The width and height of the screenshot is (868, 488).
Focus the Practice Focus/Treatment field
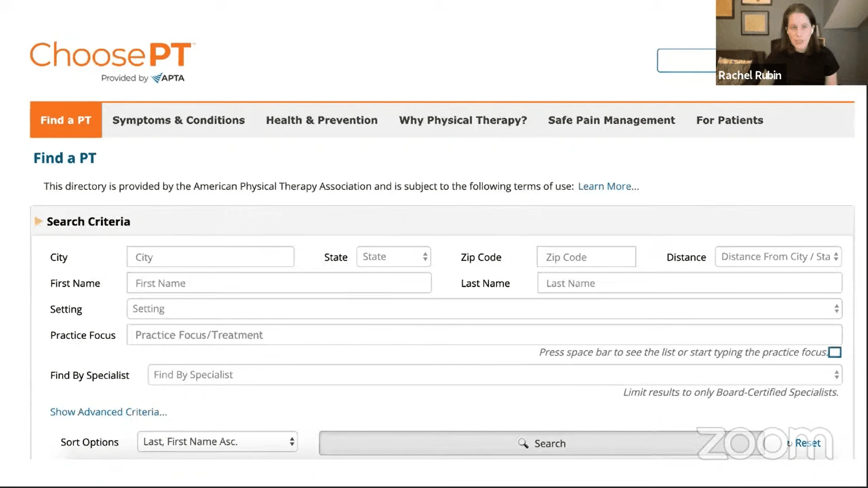coord(485,335)
